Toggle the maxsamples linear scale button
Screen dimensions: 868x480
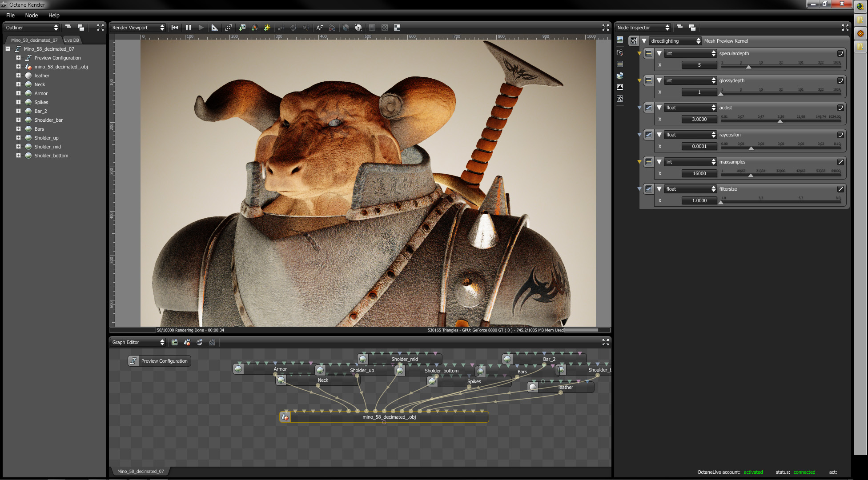tap(840, 162)
